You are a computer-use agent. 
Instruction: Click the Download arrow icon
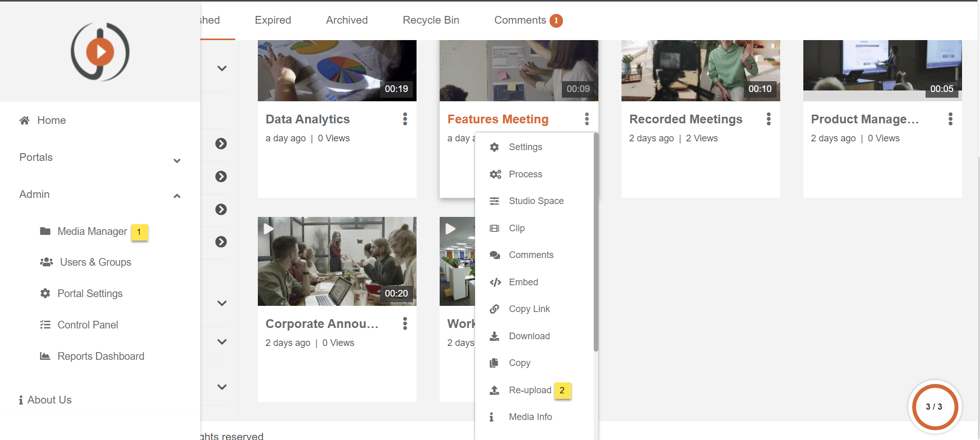(494, 336)
